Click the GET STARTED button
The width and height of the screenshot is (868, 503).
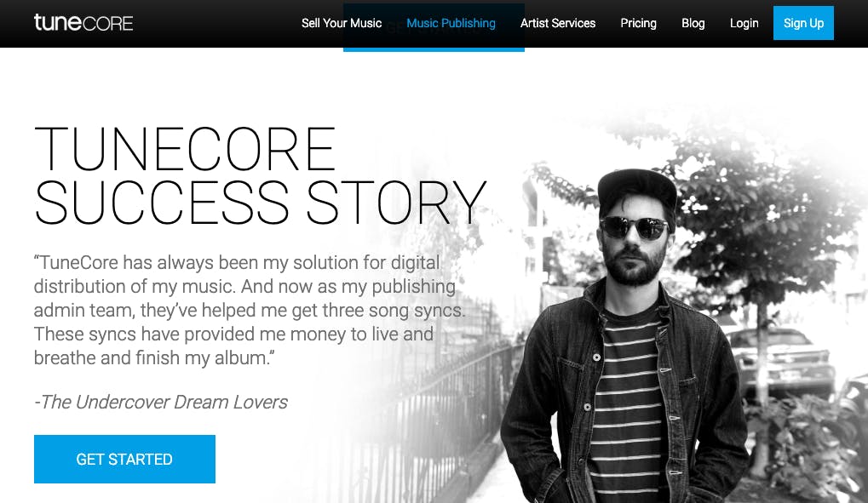[124, 459]
